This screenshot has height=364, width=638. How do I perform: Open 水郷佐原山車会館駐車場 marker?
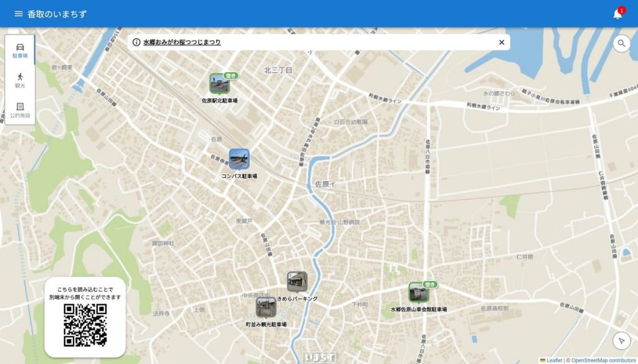tap(418, 292)
